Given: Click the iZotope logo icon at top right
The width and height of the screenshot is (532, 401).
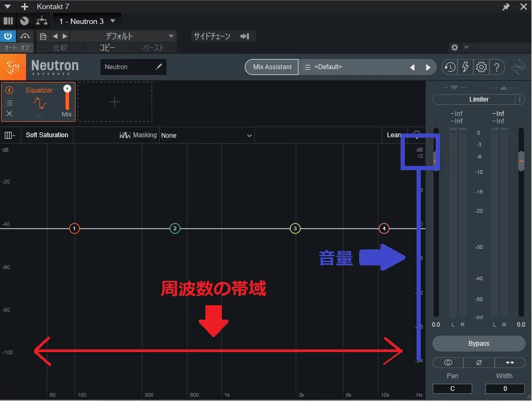Looking at the screenshot, I should pyautogui.click(x=518, y=67).
